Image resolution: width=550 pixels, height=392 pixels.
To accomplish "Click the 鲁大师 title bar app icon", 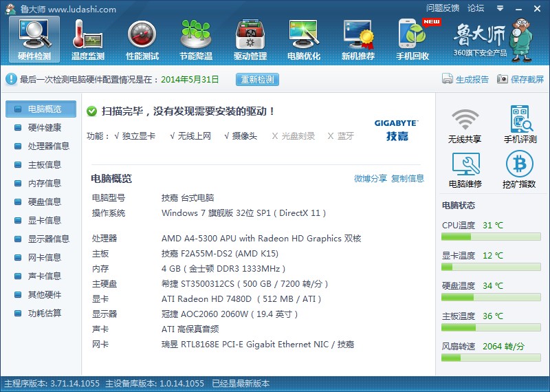I will click(x=10, y=9).
